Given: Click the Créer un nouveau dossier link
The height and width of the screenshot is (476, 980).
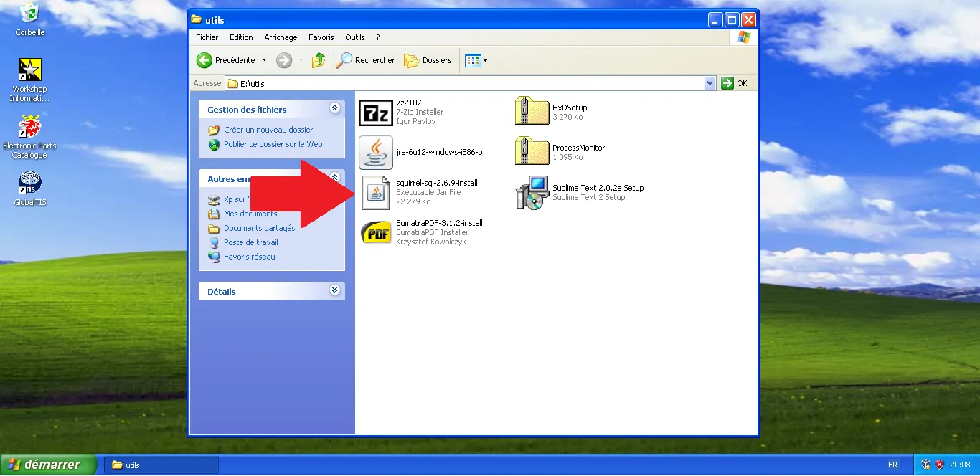Looking at the screenshot, I should pyautogui.click(x=268, y=130).
